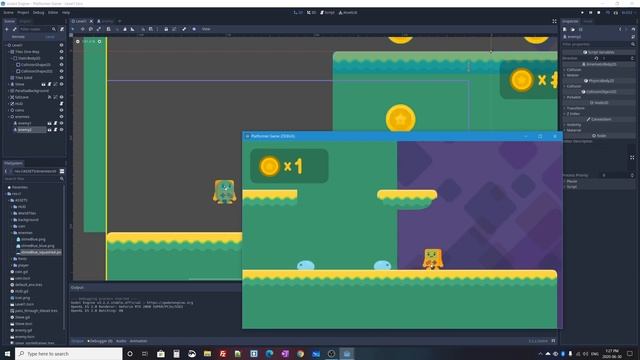Play the project
The width and height of the screenshot is (640, 360).
[x=582, y=13]
